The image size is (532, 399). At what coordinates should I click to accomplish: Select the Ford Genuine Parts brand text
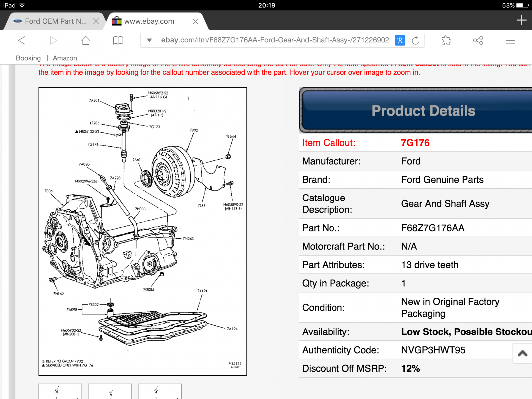pos(442,180)
